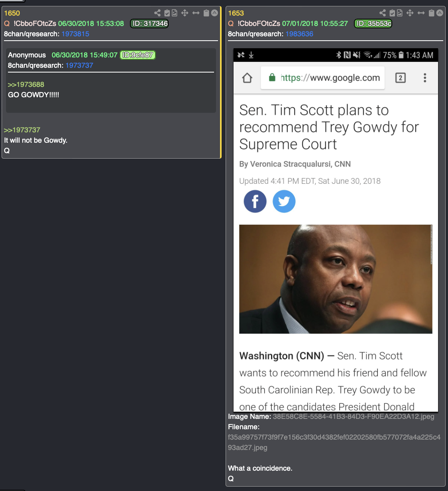The width and height of the screenshot is (448, 491).
Task: Click the text 'It will not be Gowdy.'
Action: [x=36, y=140]
